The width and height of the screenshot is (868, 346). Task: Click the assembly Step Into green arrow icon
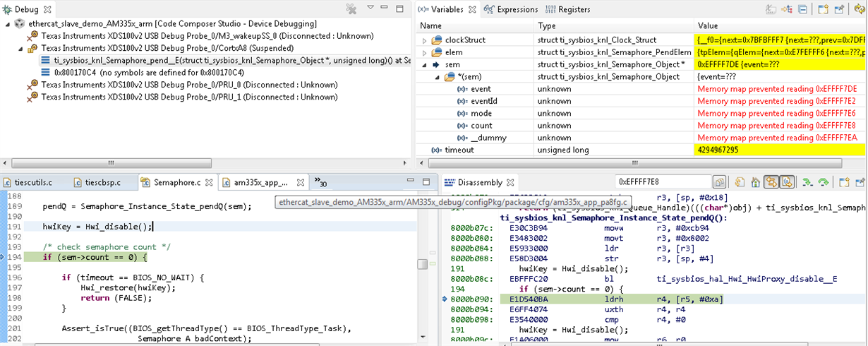coord(807,182)
